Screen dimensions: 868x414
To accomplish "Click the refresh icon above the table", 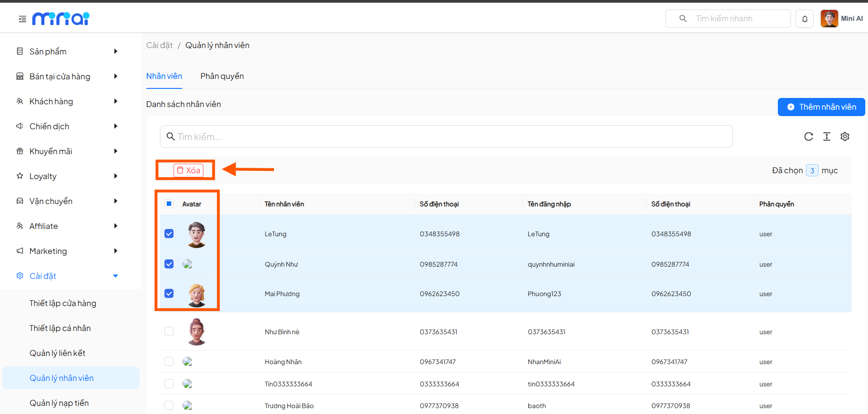I will (808, 136).
